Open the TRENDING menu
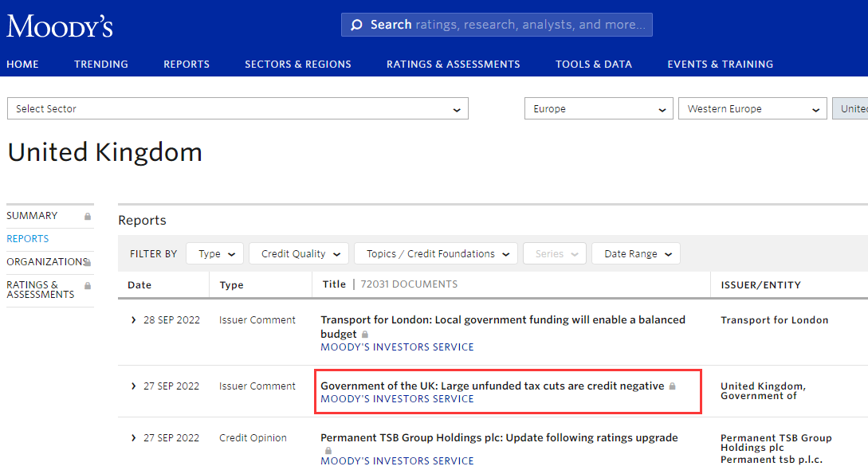868x474 pixels. click(x=101, y=65)
